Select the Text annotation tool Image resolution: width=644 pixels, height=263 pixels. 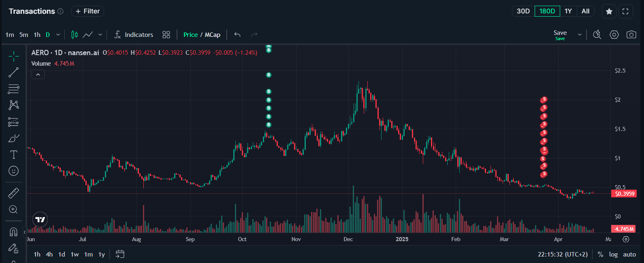tap(13, 154)
